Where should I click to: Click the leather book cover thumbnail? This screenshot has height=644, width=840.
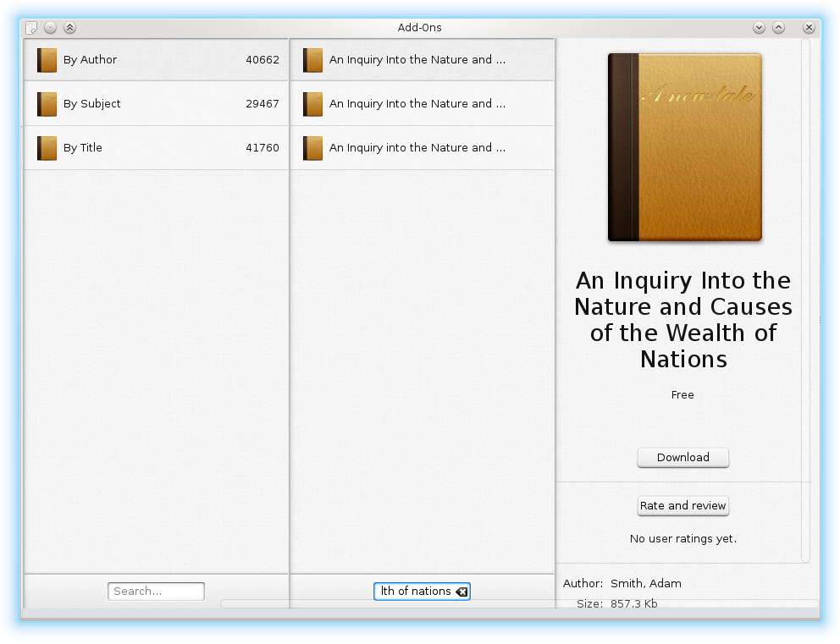pos(684,148)
